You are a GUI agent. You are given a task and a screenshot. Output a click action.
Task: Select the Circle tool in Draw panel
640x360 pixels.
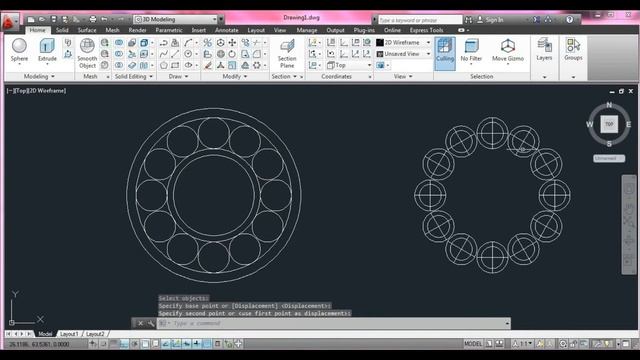[x=188, y=54]
